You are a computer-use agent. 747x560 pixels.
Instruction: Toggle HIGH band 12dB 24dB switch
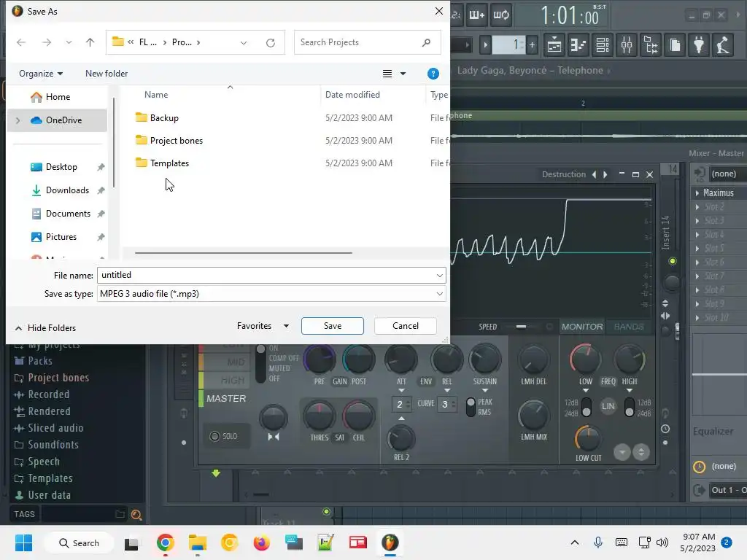[630, 407]
